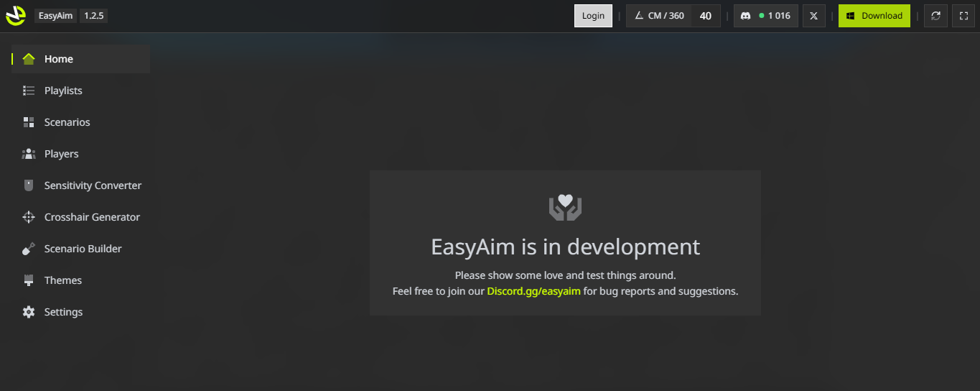
Task: Click the Home house icon
Action: coord(29,59)
